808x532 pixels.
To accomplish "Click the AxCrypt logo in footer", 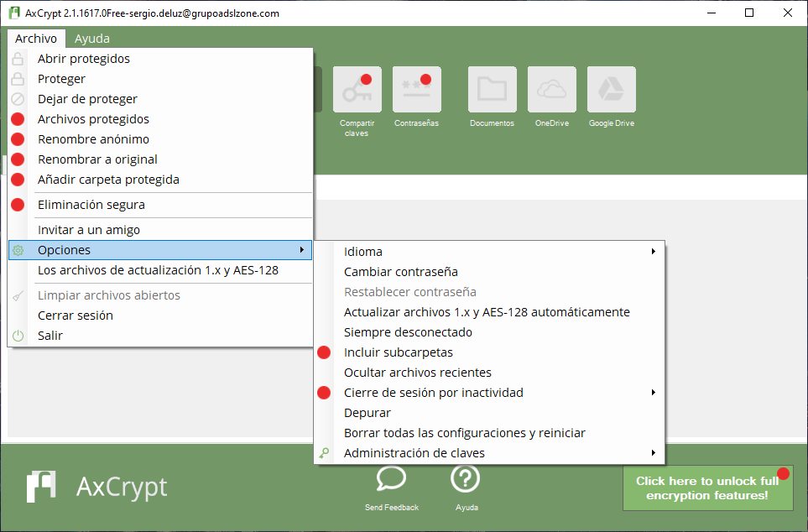I will click(96, 487).
